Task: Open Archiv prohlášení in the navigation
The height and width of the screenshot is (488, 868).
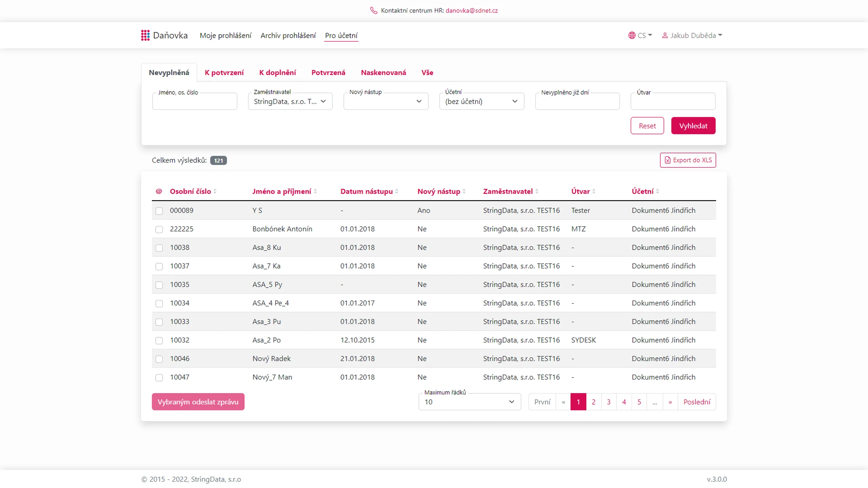Action: tap(288, 35)
